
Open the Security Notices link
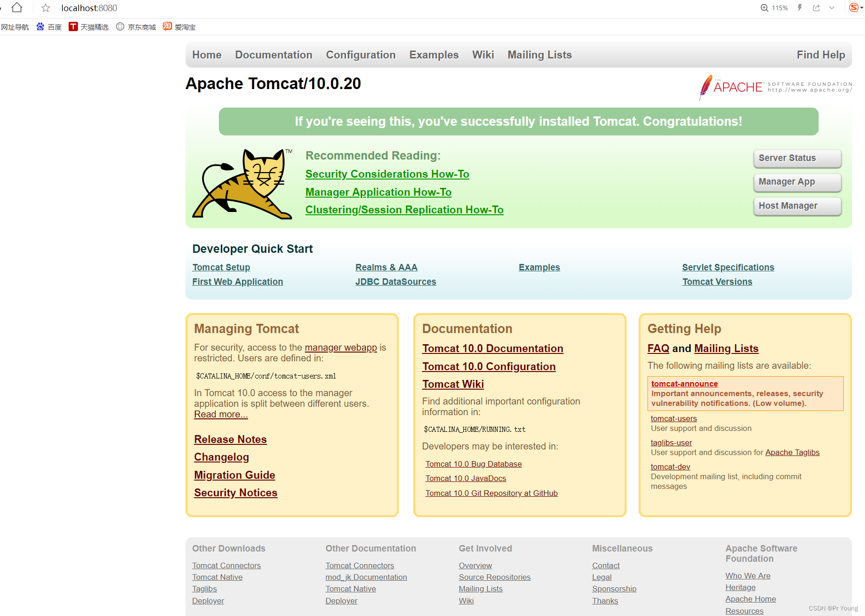click(236, 493)
